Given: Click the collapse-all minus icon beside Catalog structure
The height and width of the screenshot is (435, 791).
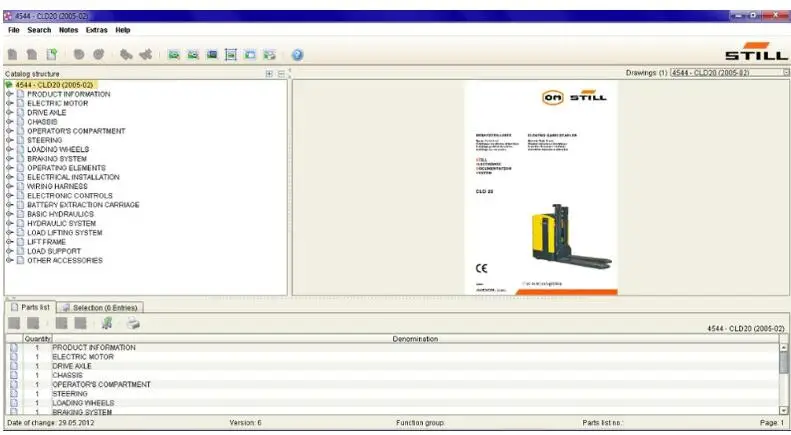Looking at the screenshot, I should (281, 74).
